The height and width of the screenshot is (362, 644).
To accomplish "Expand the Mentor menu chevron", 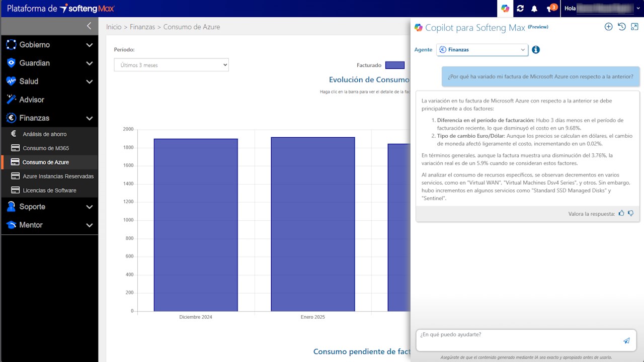I will click(89, 225).
